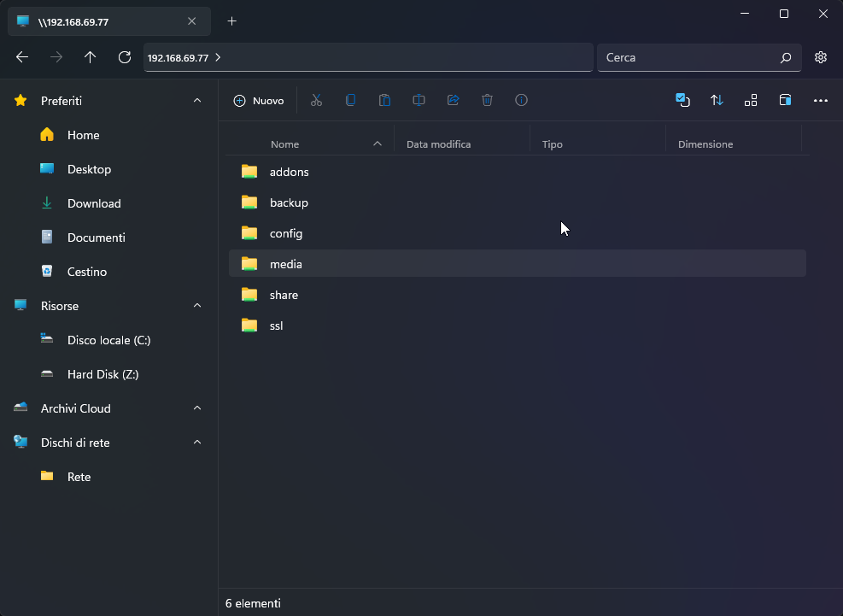Click the Rename icon in toolbar
The height and width of the screenshot is (616, 843).
pos(419,100)
